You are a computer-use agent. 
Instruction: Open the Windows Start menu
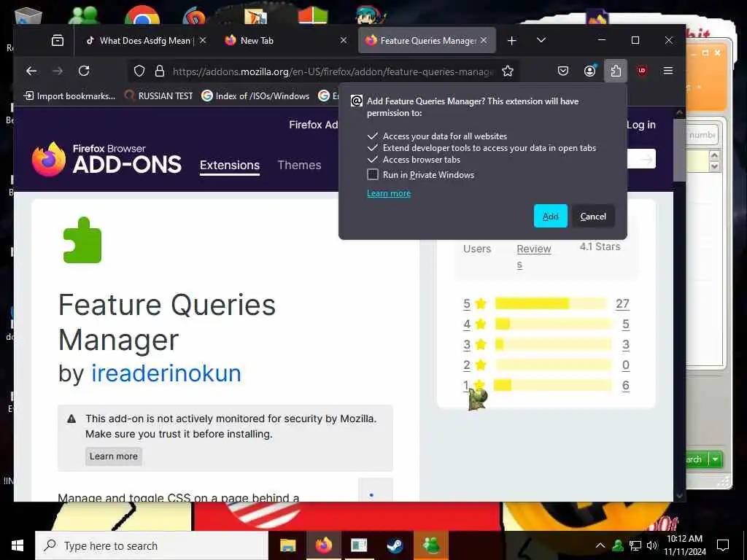18,545
